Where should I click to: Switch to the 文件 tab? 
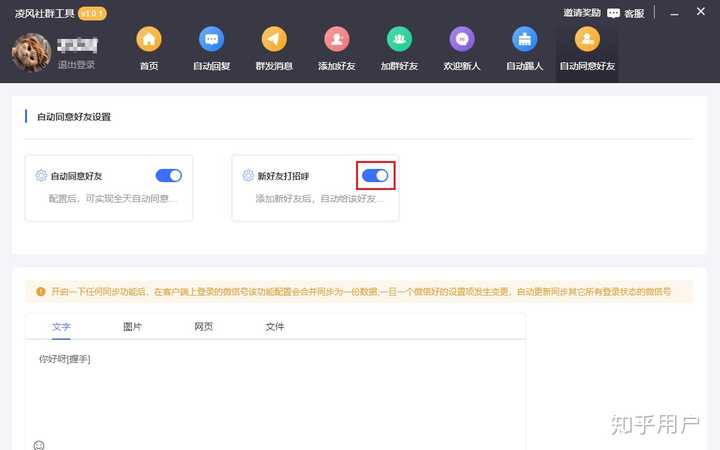(x=275, y=326)
